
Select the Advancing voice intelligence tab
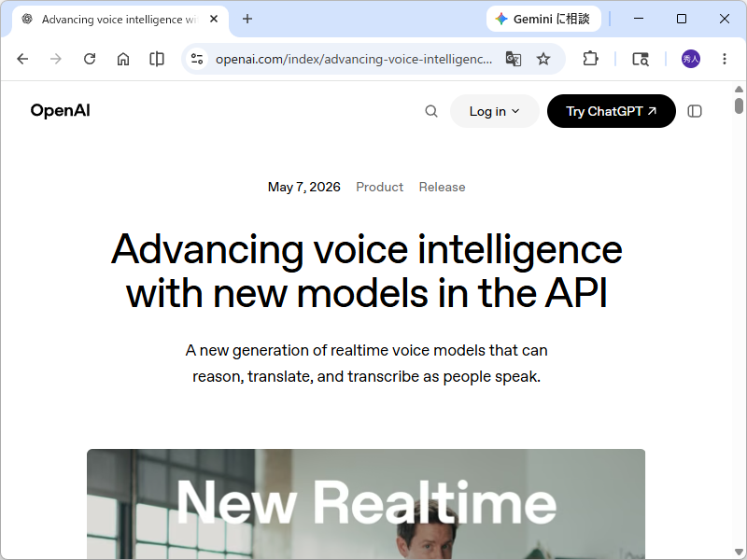click(120, 19)
